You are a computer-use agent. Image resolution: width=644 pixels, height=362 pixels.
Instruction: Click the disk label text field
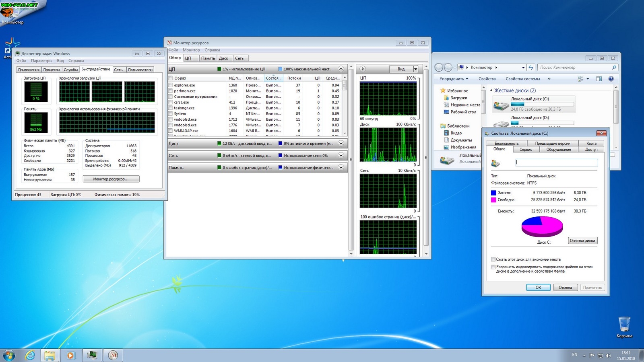coord(557,162)
